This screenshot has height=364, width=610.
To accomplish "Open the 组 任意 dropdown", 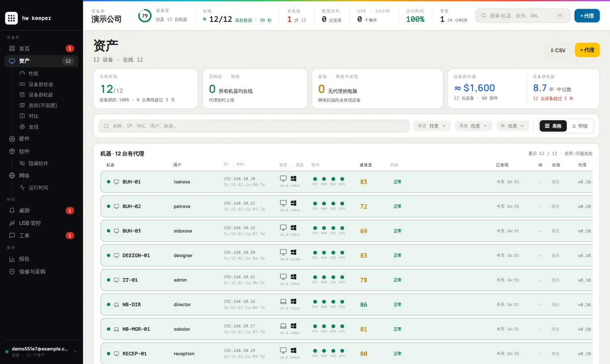I will tap(512, 126).
